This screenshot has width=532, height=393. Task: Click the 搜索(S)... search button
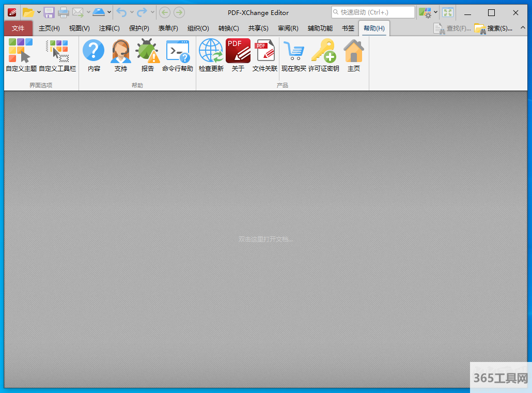tap(494, 28)
